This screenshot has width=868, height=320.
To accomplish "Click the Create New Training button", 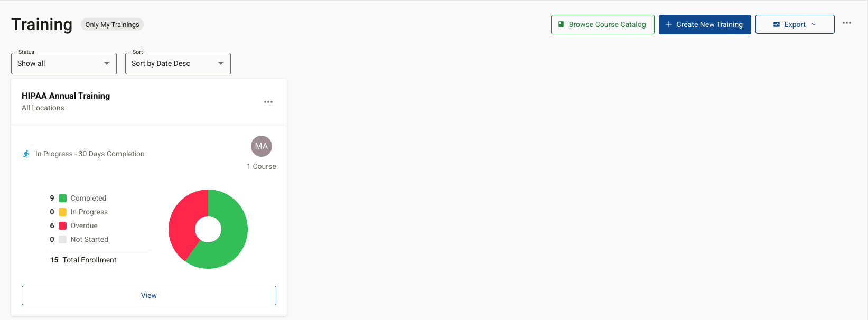I will [705, 24].
